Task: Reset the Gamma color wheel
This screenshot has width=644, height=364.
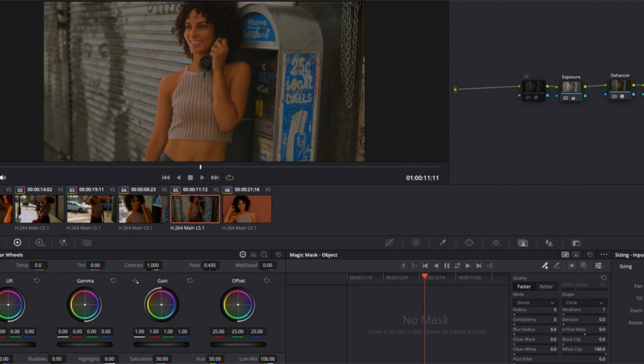Action: [113, 281]
